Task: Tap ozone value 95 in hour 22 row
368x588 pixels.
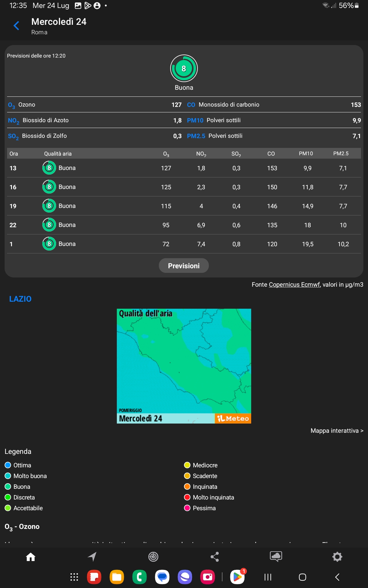Action: (166, 225)
